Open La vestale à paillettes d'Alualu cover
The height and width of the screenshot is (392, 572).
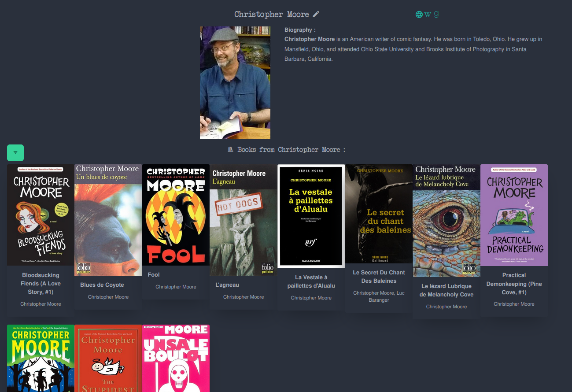[311, 216]
